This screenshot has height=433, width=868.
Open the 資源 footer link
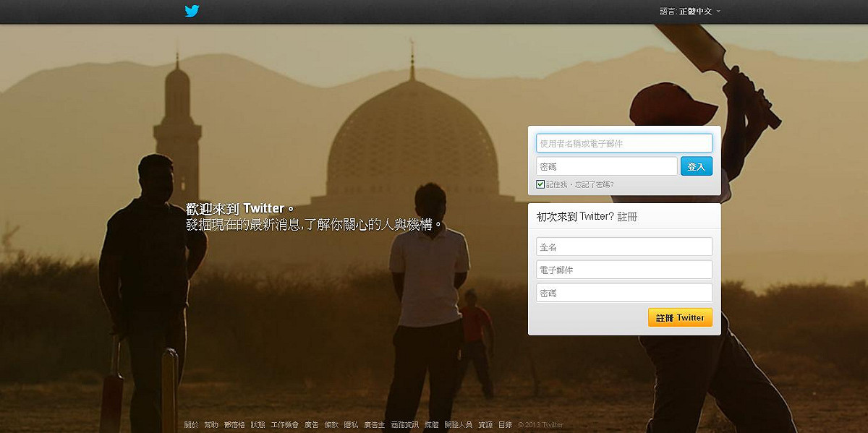[x=485, y=424]
